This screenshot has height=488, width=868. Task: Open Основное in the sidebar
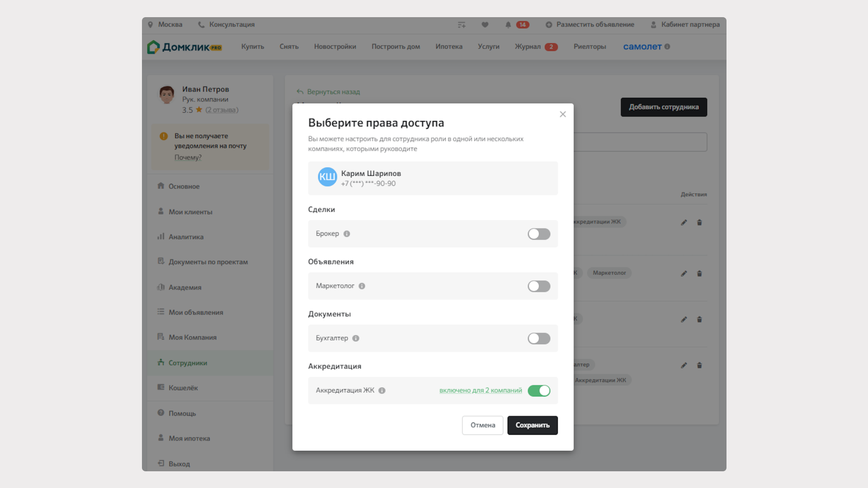[x=210, y=186]
